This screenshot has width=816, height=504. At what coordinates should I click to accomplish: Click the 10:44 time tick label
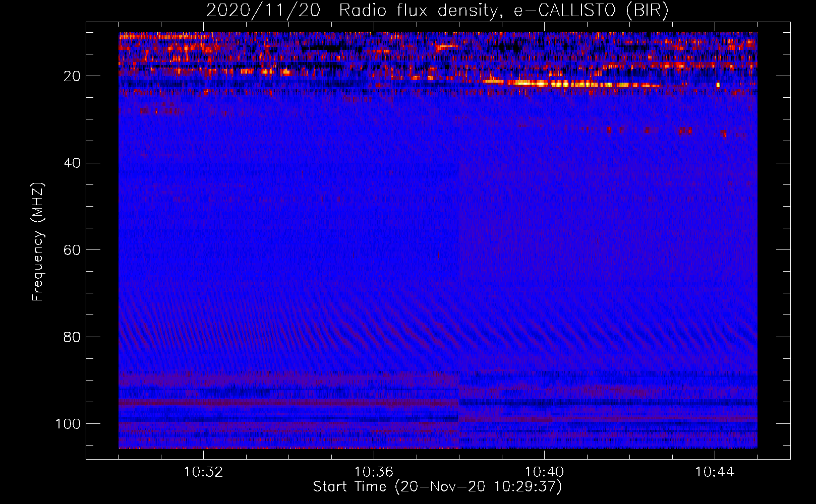(715, 472)
